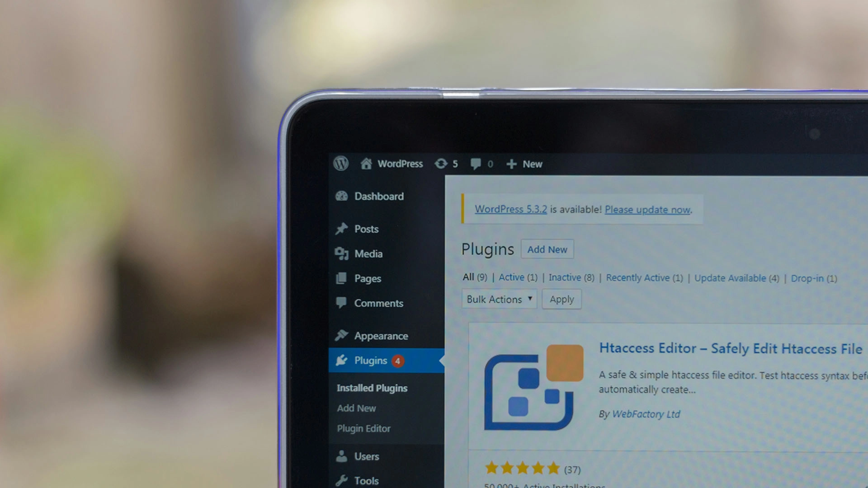Click Installed Plugins menu item
Viewport: 868px width, 488px height.
tap(373, 388)
